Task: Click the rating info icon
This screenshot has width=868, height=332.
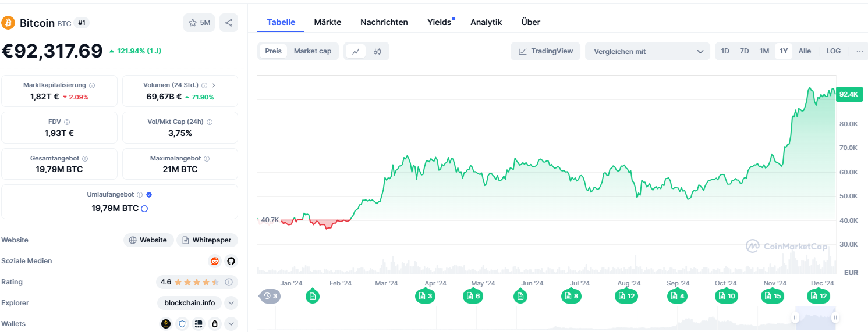Action: pos(229,282)
